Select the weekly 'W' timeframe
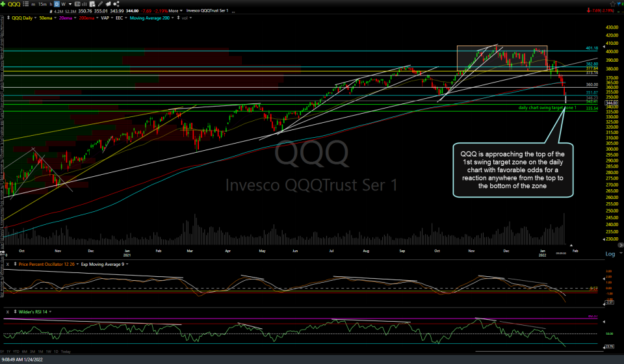This screenshot has width=624, height=364. pyautogui.click(x=63, y=4)
